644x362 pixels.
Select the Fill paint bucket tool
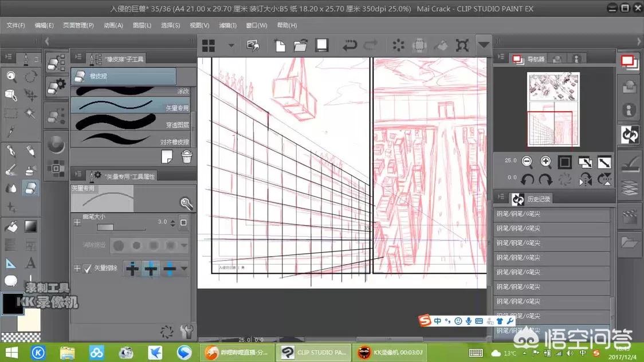[11, 226]
